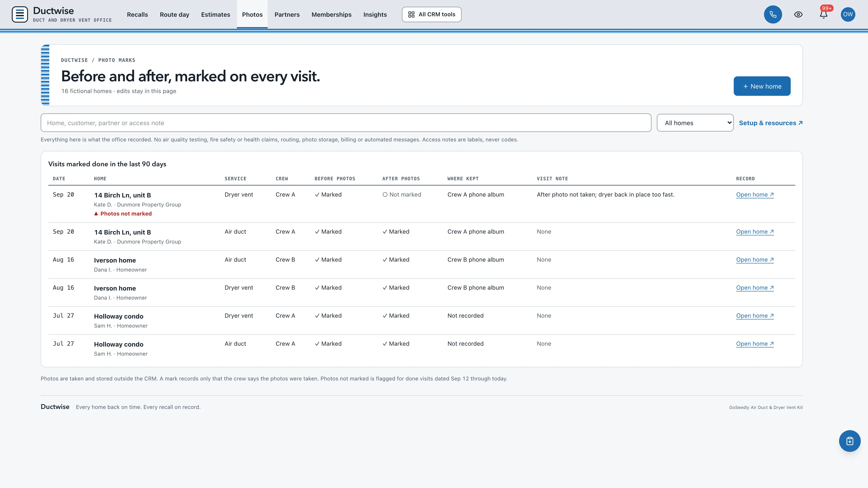Open All CRM tools grid button

point(431,14)
